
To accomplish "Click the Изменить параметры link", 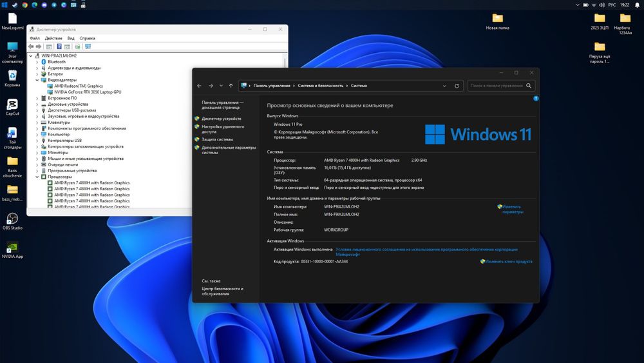I will coord(513,209).
